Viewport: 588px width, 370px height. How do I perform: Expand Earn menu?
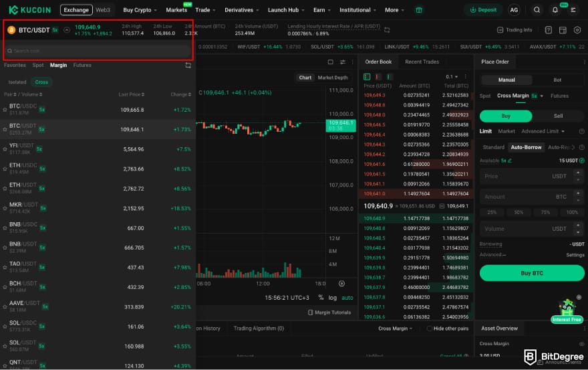tap(322, 10)
